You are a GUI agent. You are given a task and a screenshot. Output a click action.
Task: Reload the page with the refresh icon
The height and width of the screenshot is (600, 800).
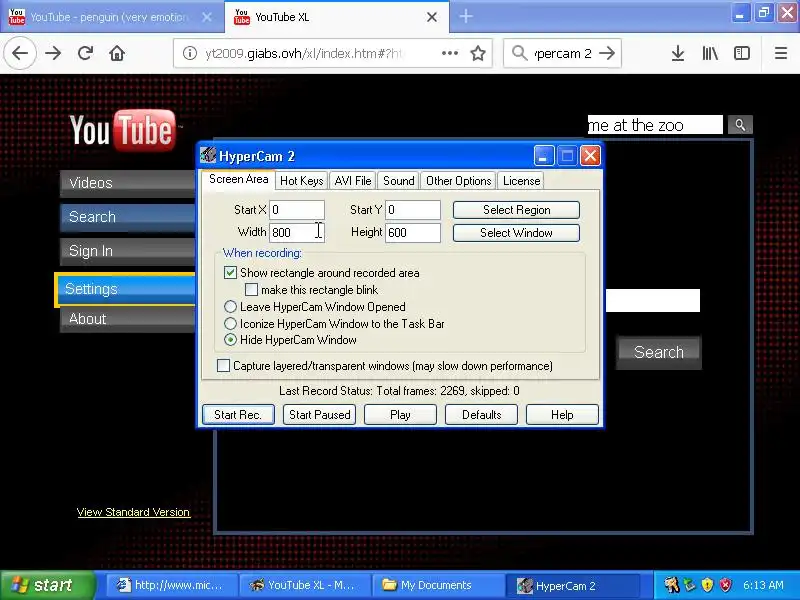tap(85, 53)
